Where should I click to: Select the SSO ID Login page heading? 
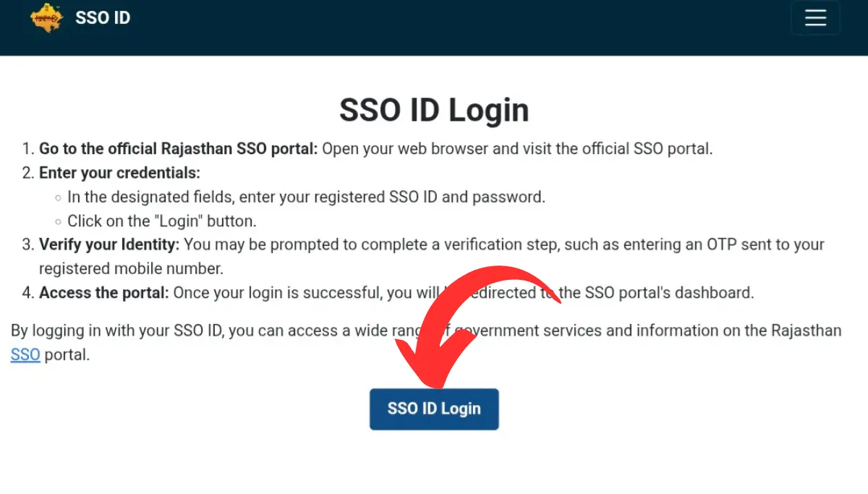point(434,110)
